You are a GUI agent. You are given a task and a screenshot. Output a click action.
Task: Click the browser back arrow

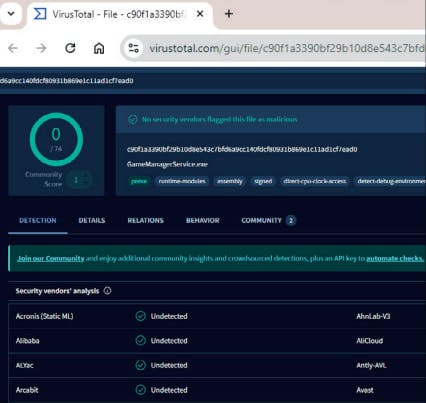coord(13,48)
